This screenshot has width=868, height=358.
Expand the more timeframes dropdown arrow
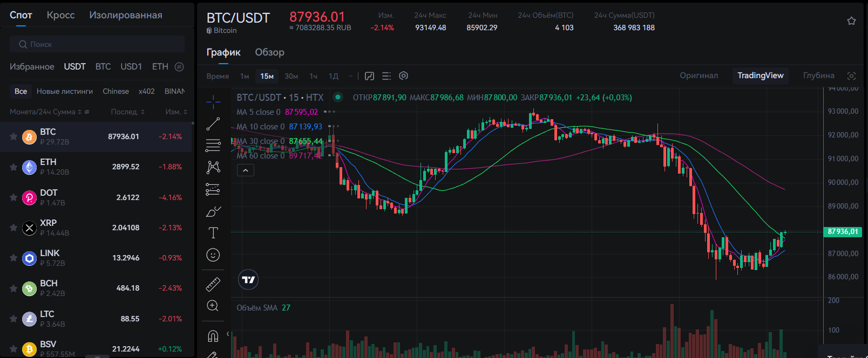coord(350,76)
